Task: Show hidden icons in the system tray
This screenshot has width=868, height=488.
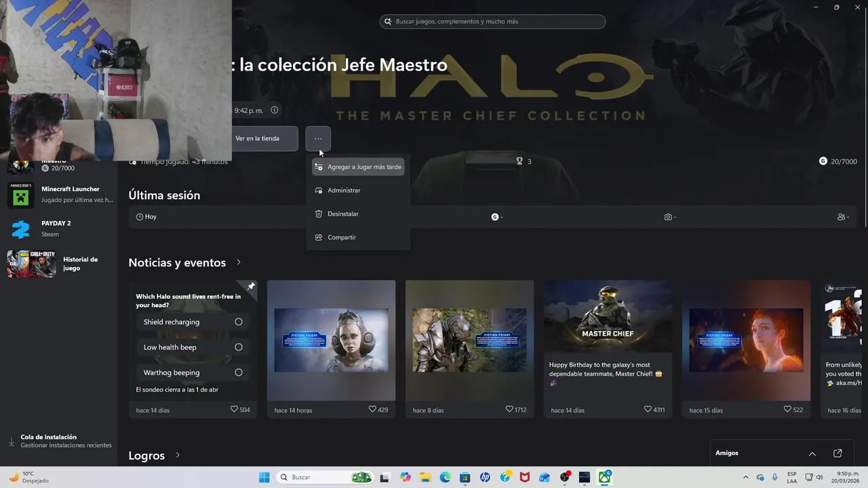Action: click(x=746, y=477)
